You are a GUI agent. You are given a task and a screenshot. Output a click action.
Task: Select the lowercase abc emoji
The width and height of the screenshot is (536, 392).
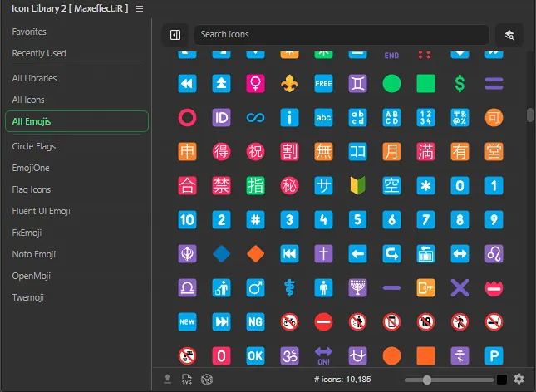323,118
